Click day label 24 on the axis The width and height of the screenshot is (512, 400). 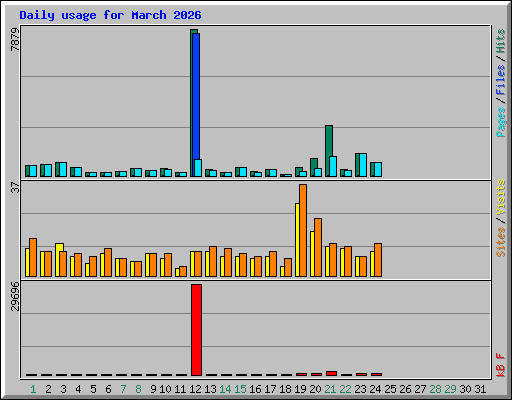(x=375, y=389)
